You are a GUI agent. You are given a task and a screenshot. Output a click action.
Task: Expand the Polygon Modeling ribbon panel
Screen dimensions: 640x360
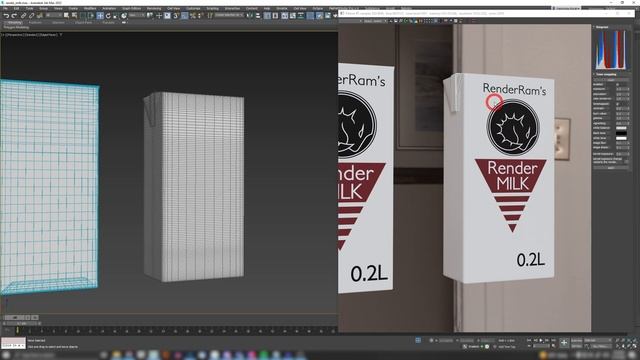click(x=16, y=27)
